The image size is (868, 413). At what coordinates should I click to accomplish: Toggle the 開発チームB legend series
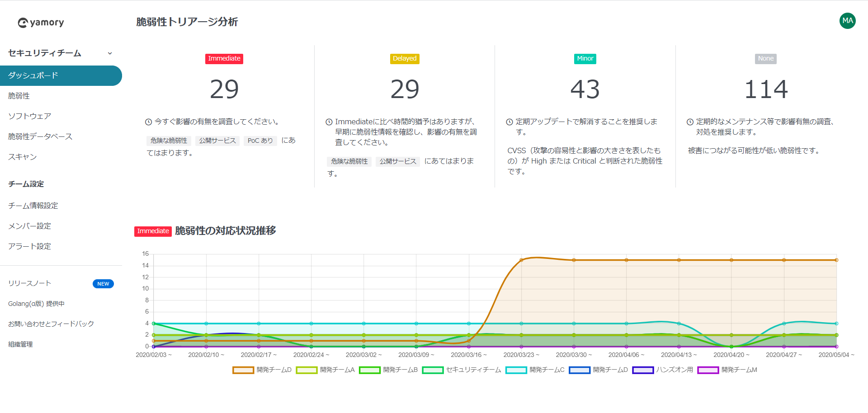pos(388,370)
